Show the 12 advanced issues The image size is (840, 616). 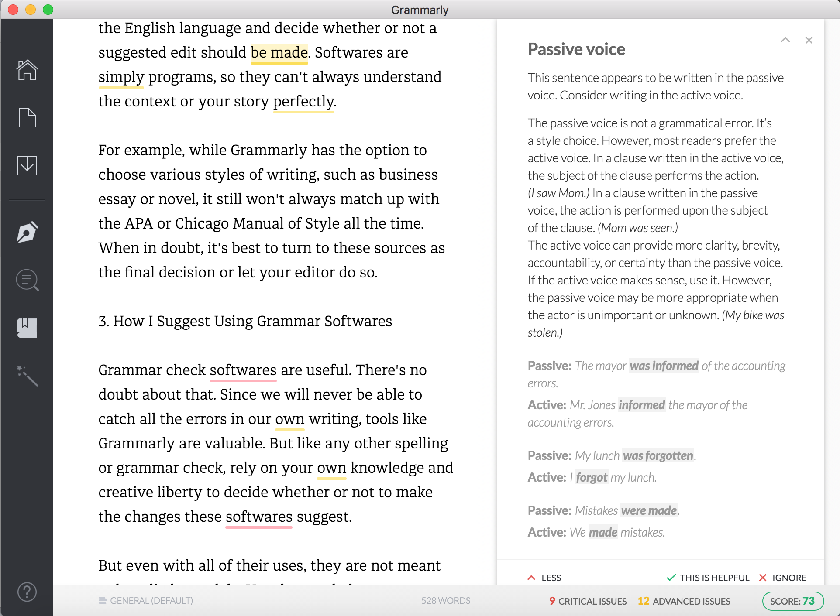click(x=684, y=601)
